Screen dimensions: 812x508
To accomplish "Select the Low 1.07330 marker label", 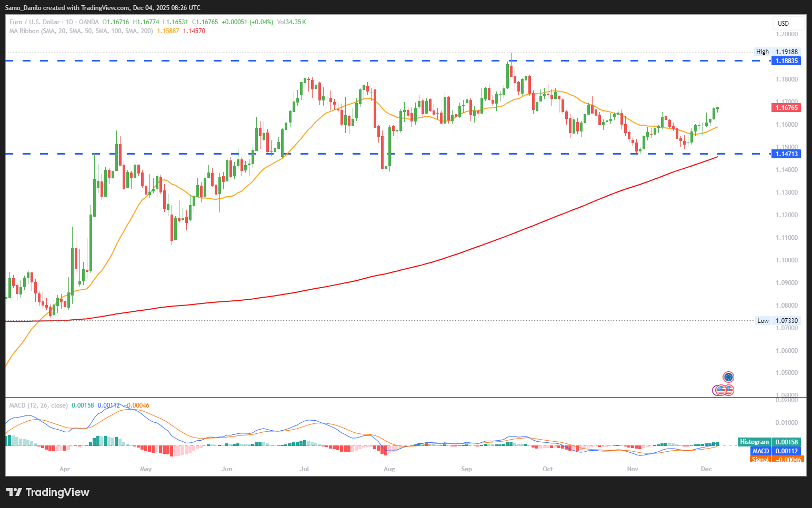I will pos(777,320).
